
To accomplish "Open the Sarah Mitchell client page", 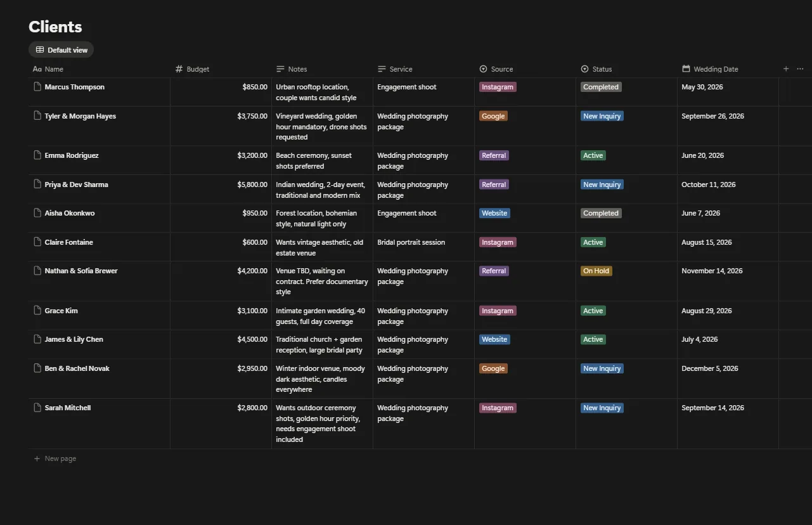I will (67, 408).
